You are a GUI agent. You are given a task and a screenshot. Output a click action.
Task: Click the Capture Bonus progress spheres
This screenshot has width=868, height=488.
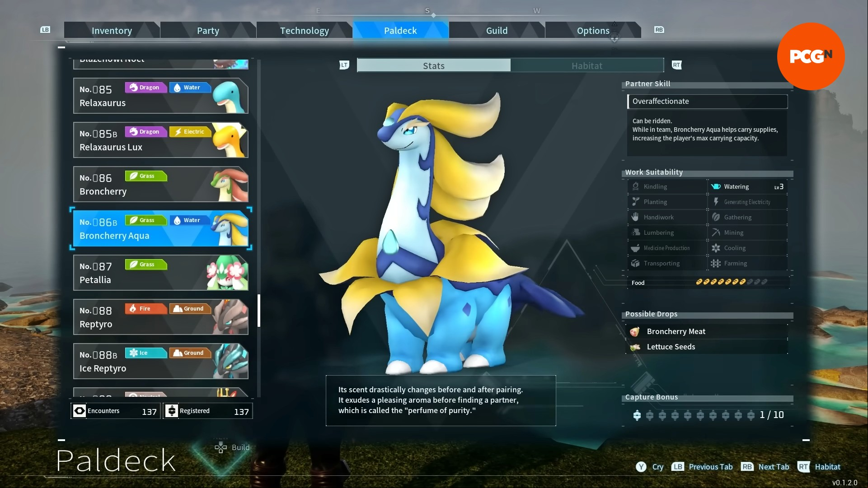694,415
